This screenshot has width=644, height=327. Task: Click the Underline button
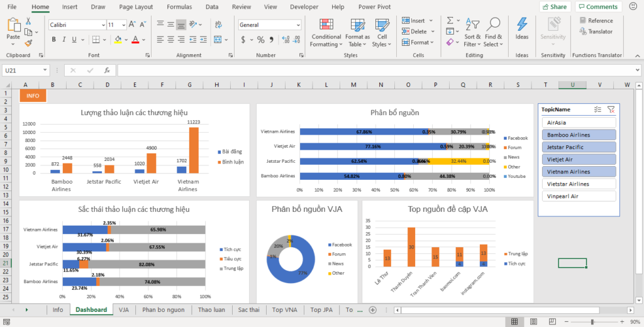(x=74, y=40)
